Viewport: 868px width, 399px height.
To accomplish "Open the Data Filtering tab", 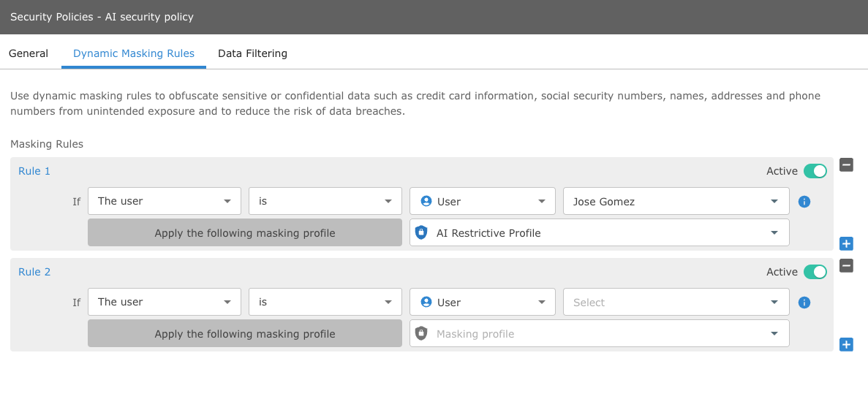I will pyautogui.click(x=252, y=53).
